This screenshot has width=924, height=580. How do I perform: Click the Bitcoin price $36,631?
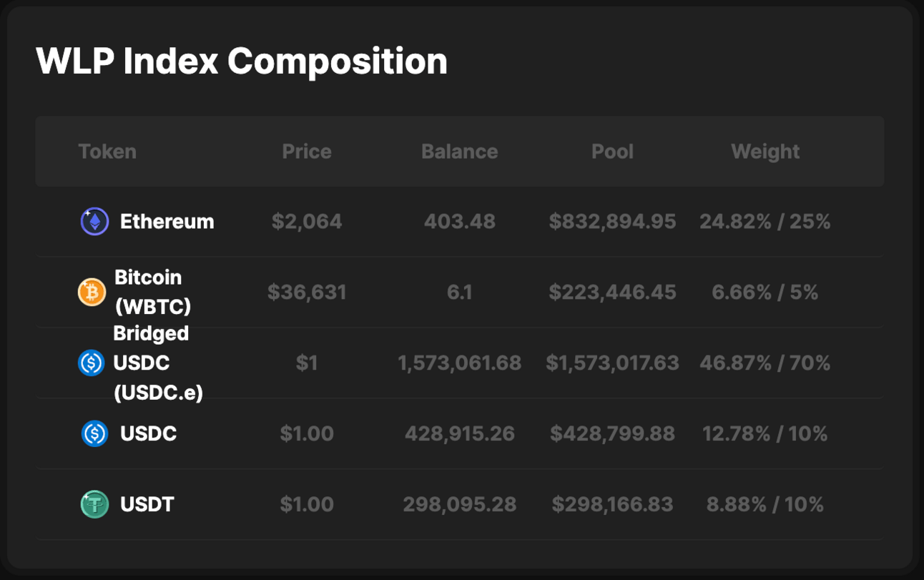coord(307,292)
